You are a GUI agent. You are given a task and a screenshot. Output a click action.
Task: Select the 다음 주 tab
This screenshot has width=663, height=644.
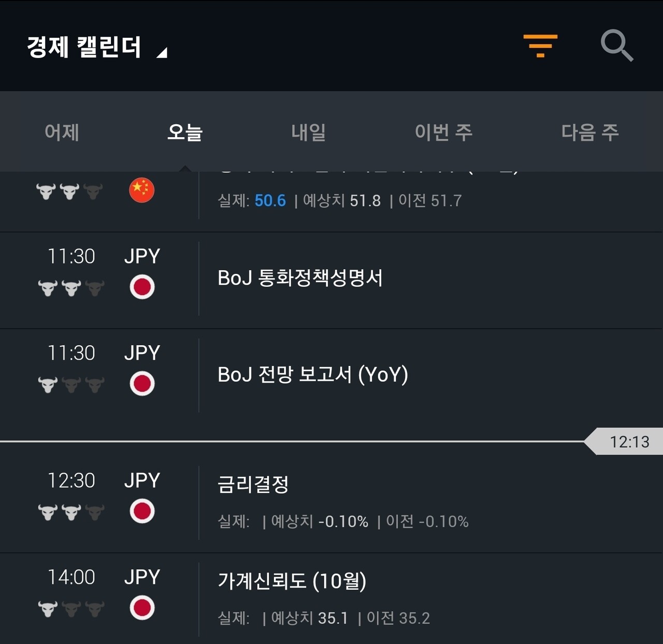(x=590, y=133)
